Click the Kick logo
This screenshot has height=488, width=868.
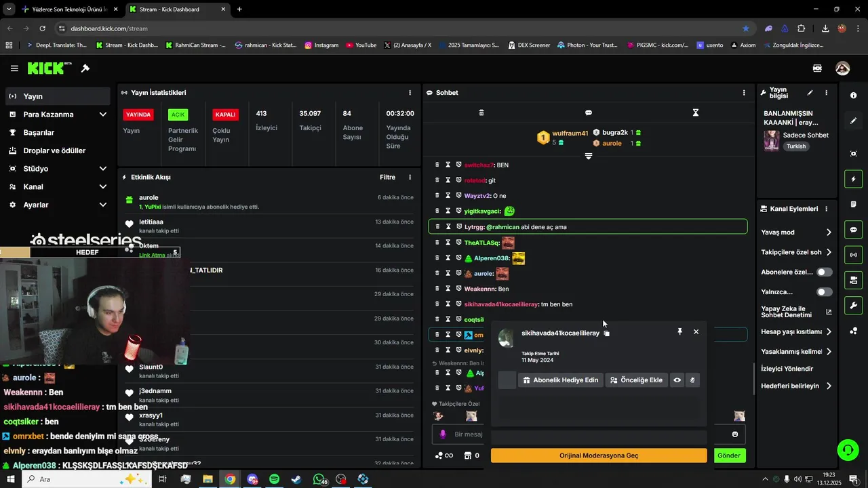tap(49, 68)
